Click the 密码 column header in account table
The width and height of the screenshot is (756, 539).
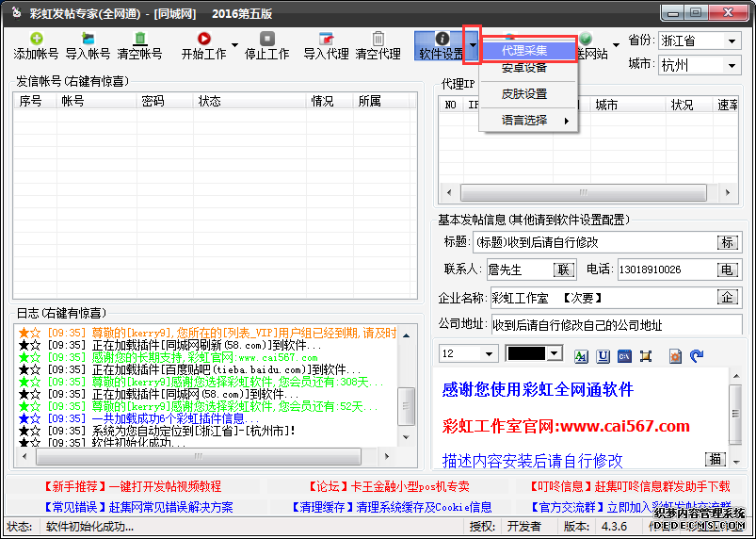[x=165, y=101]
